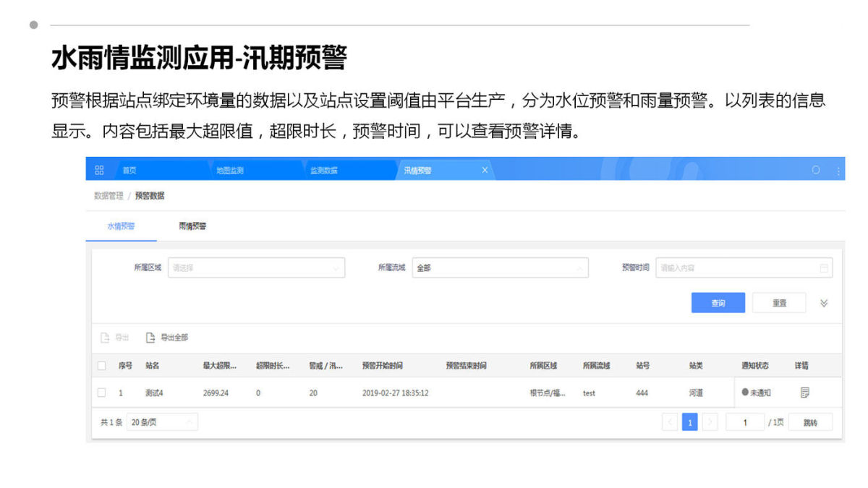The width and height of the screenshot is (868, 488).
Task: Click the 重置 reset button
Action: pos(779,303)
